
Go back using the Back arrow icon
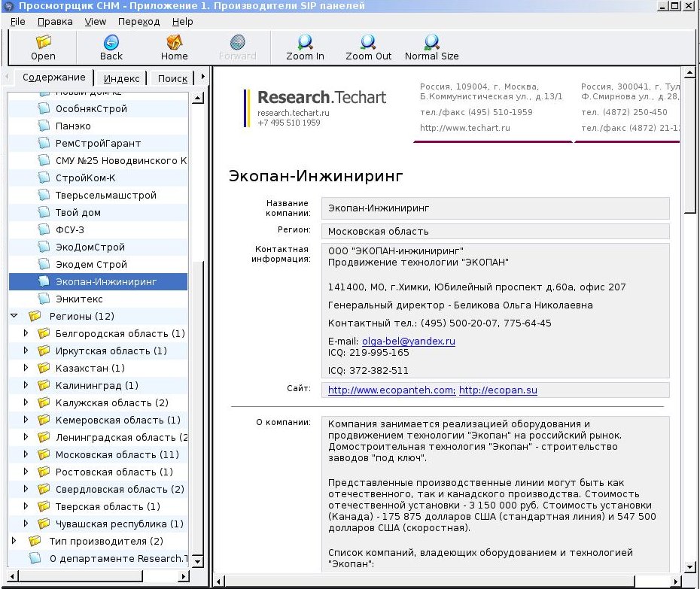(x=111, y=42)
